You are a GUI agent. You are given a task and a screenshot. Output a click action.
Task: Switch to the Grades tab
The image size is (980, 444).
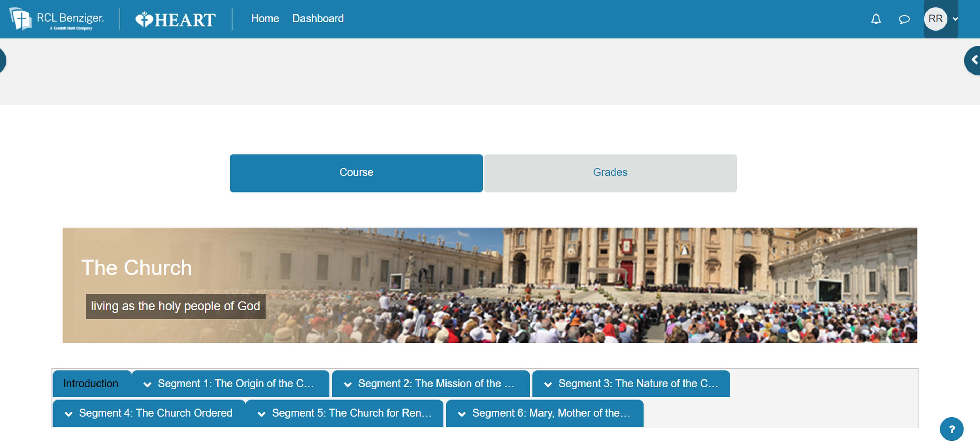pos(610,172)
